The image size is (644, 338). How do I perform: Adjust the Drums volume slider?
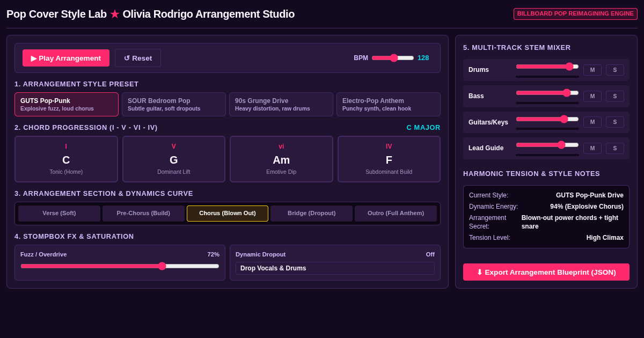coord(547,67)
